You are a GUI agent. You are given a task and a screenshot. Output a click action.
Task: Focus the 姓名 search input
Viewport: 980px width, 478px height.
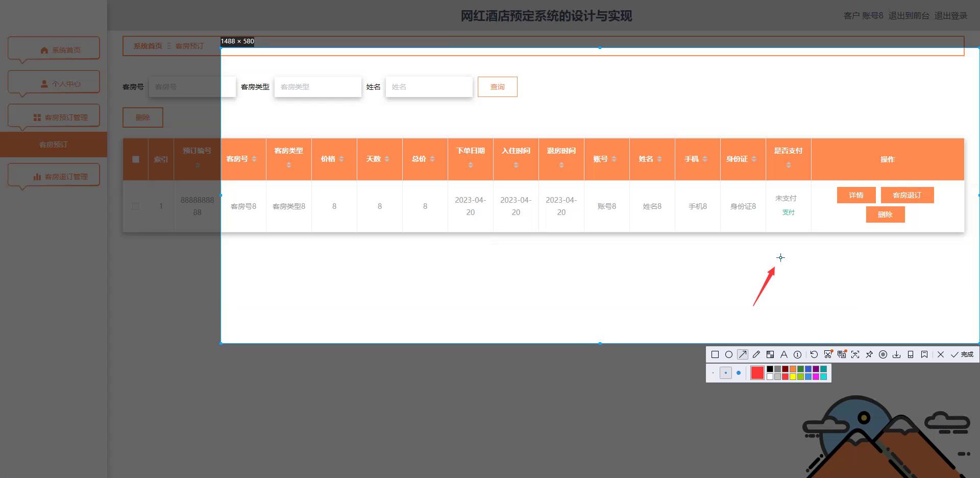[429, 87]
